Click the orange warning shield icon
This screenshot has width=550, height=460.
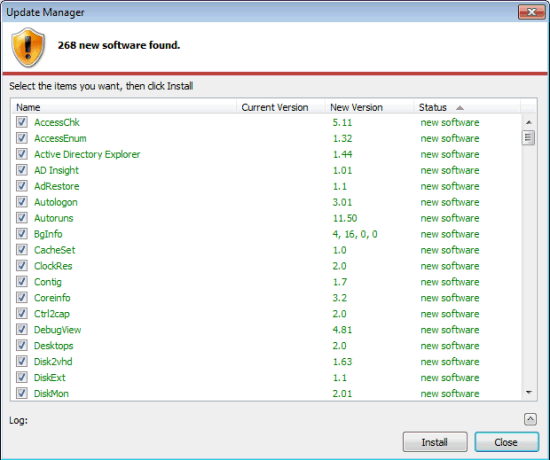(x=28, y=47)
